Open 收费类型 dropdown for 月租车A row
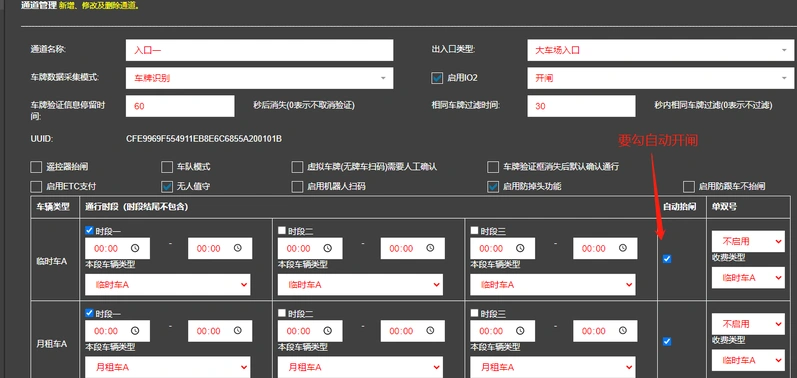 [748, 360]
